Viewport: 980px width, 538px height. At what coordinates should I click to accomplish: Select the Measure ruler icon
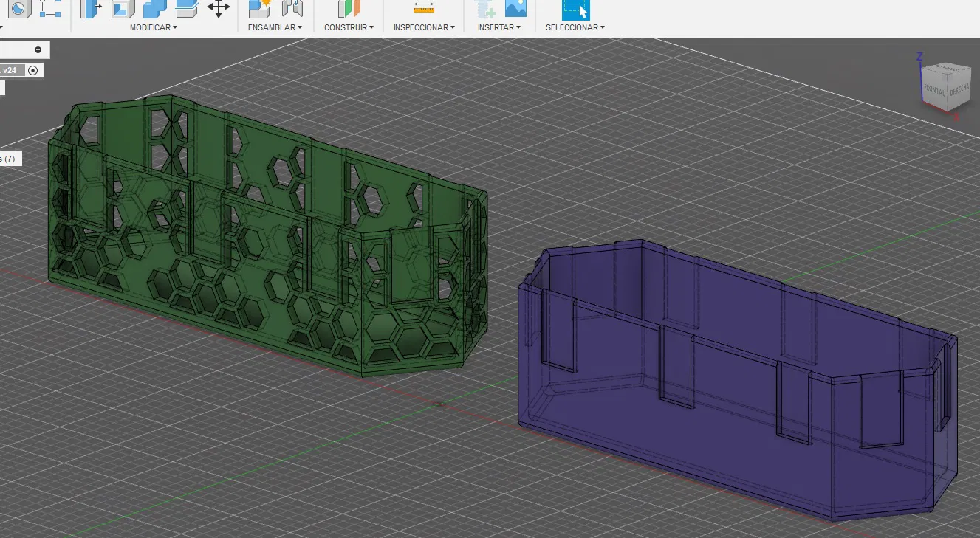[x=424, y=7]
